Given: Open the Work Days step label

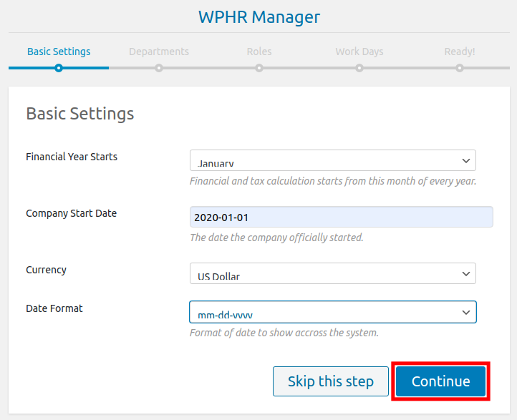Looking at the screenshot, I should click(x=359, y=52).
